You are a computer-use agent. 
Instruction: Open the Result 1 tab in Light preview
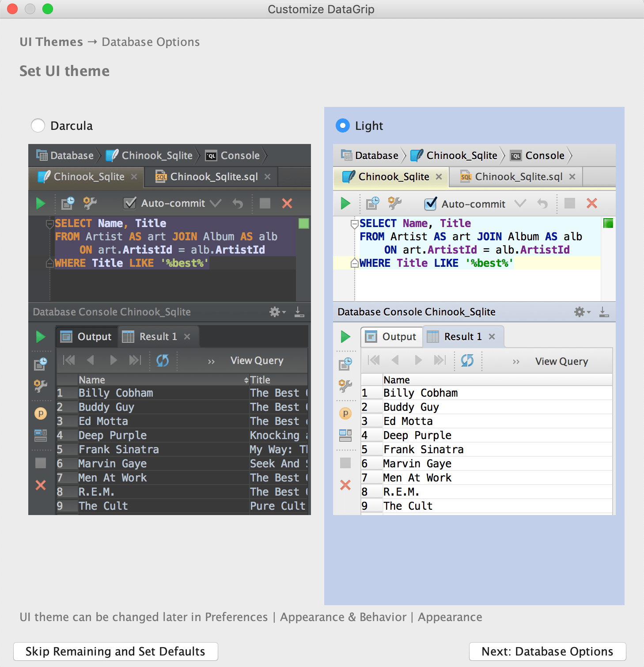[463, 337]
